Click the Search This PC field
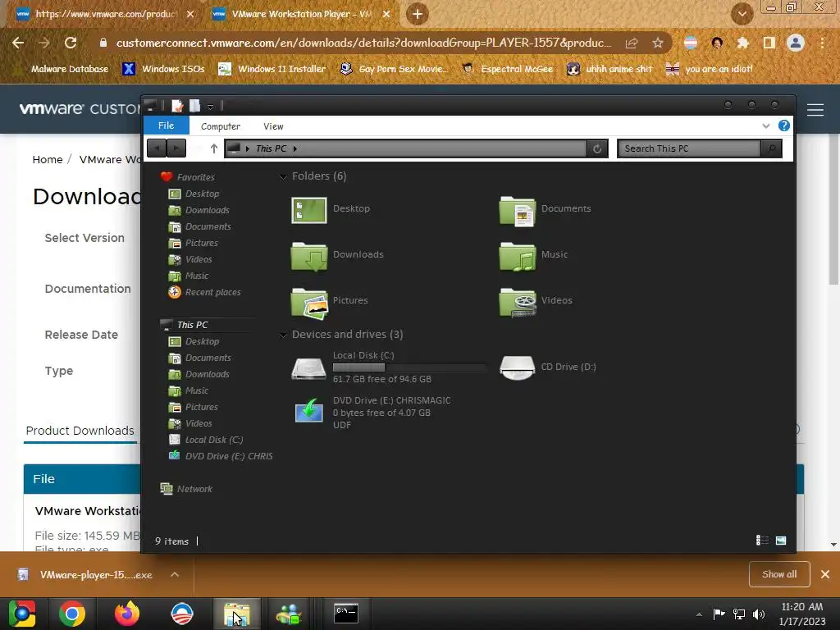This screenshot has width=840, height=630. pos(689,148)
